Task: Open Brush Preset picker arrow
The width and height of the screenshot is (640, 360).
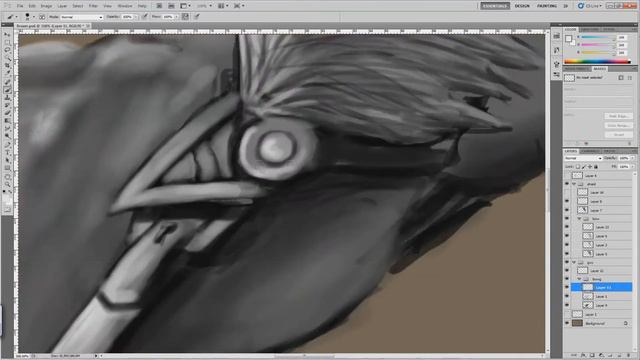Action: (x=33, y=17)
